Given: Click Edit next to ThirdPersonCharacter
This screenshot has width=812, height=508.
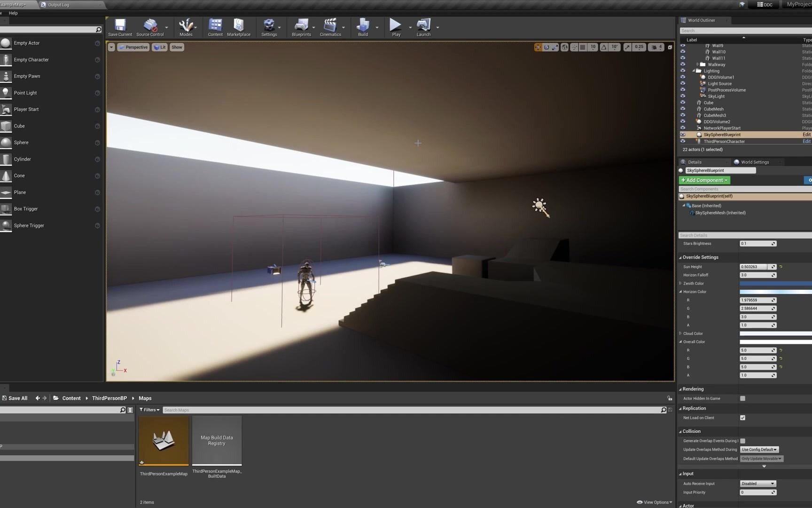Looking at the screenshot, I should [806, 141].
